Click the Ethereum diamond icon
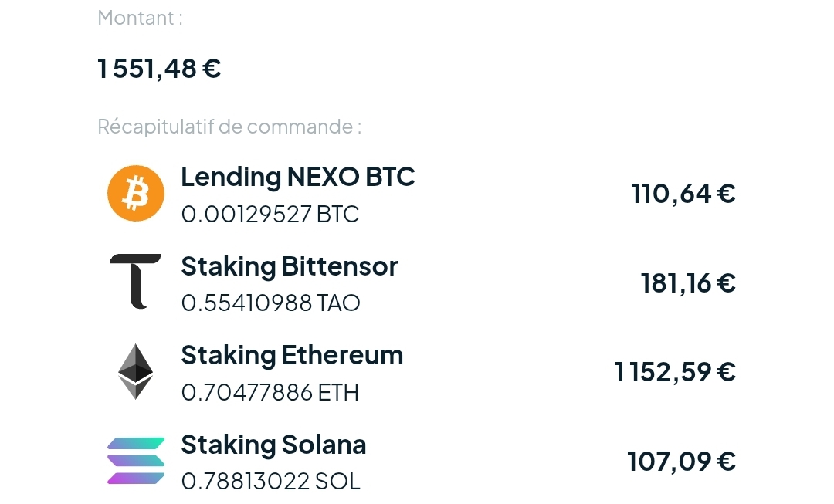Image resolution: width=834 pixels, height=504 pixels. coord(136,371)
